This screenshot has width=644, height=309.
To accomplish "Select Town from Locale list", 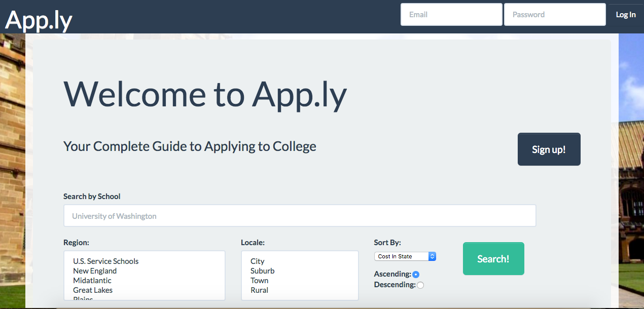I will point(260,281).
